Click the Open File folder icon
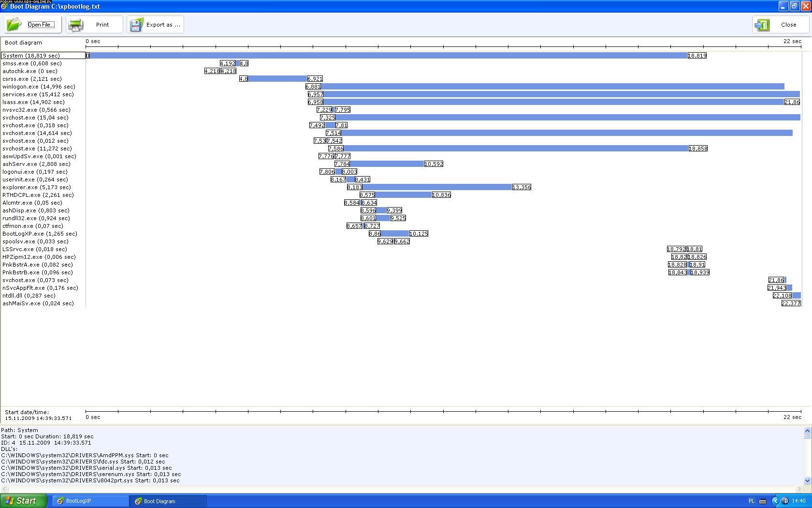The image size is (812, 508). 14,24
